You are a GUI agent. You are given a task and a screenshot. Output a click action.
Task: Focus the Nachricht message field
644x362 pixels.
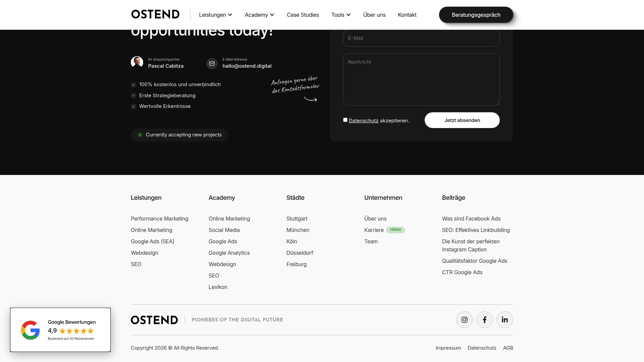[x=421, y=79]
